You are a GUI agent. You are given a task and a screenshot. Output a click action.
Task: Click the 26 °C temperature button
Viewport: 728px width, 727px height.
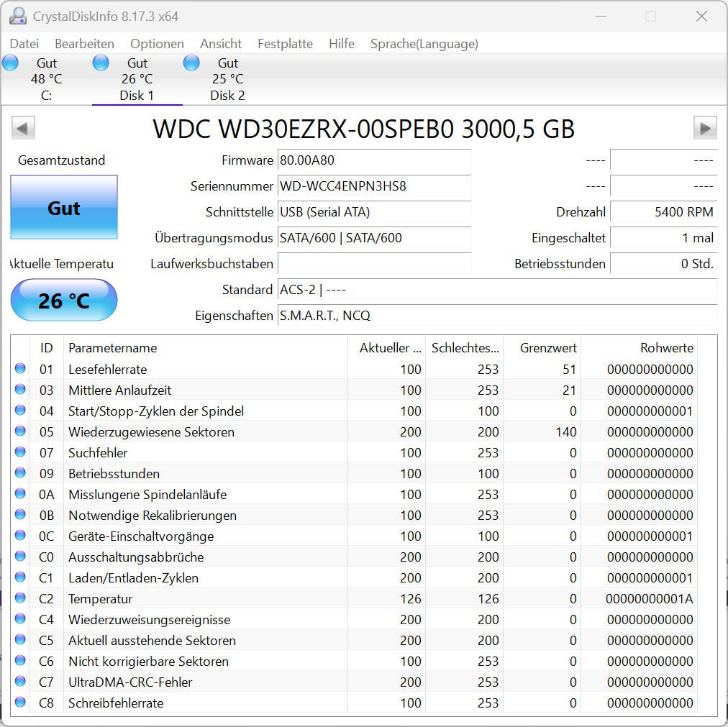pyautogui.click(x=64, y=300)
